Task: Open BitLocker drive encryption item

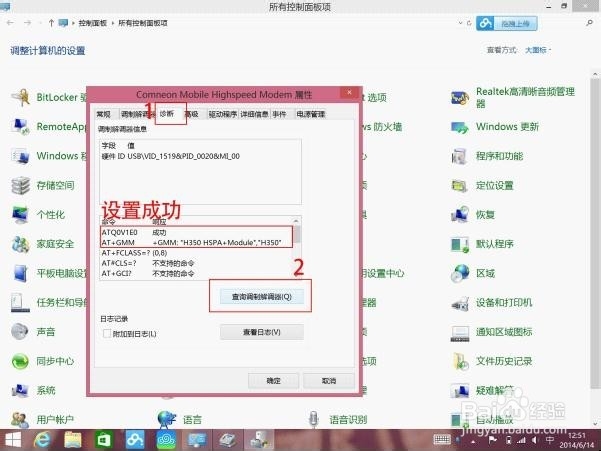Action: (x=50, y=97)
